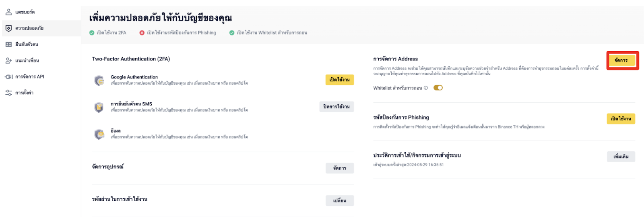
Task: Enable the anti-Phishing code button
Action: (x=621, y=119)
